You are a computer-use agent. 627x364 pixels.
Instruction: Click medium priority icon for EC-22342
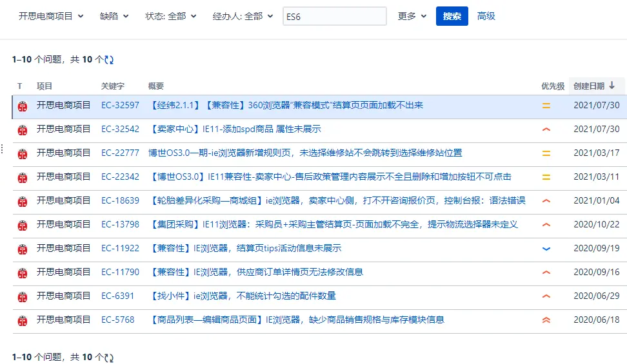click(546, 177)
